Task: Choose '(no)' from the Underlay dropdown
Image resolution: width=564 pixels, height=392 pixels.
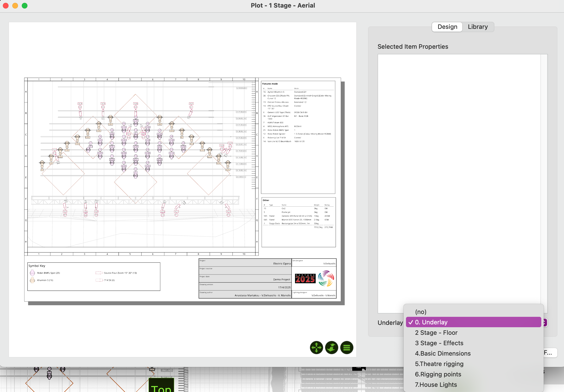Action: pyautogui.click(x=421, y=312)
